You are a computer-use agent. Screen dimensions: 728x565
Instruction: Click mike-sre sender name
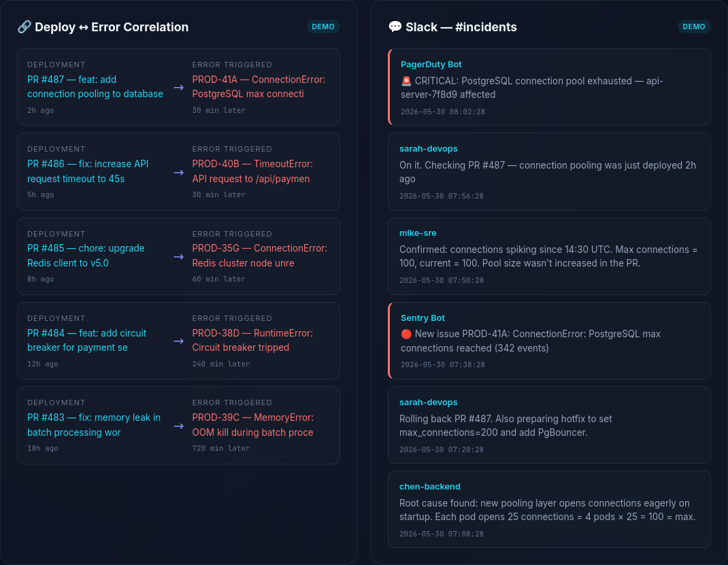418,233
